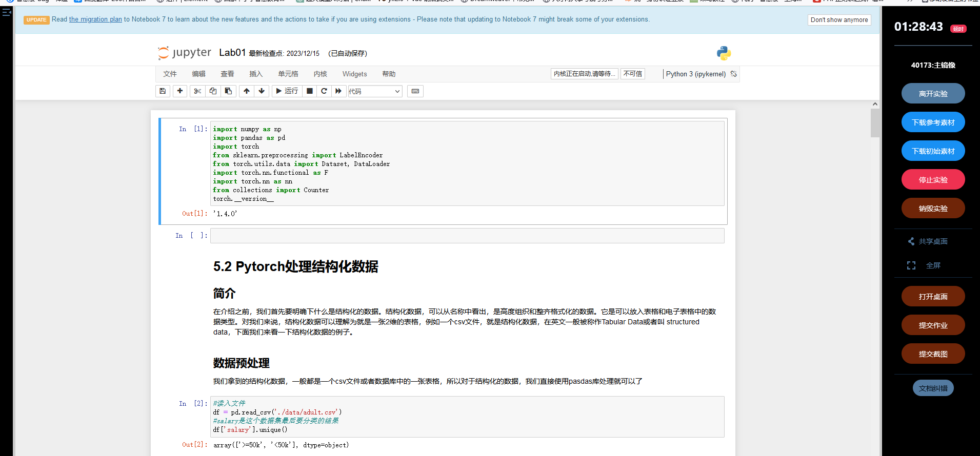
Task: Click the 最新检查点 checkpoint text
Action: [x=284, y=53]
